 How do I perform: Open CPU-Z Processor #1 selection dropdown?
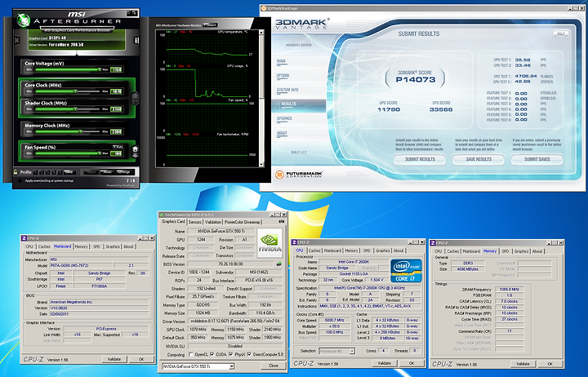pos(352,351)
